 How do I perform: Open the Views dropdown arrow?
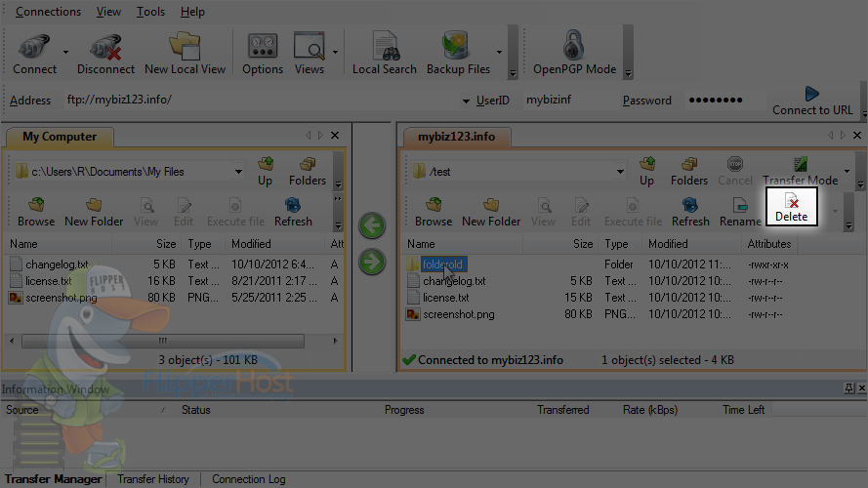[x=335, y=53]
